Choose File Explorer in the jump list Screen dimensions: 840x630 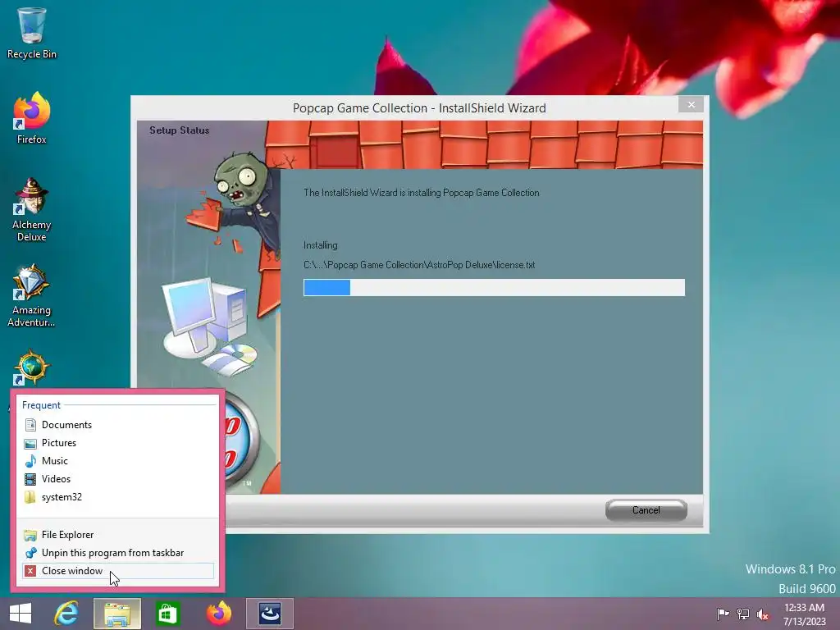click(x=118, y=535)
